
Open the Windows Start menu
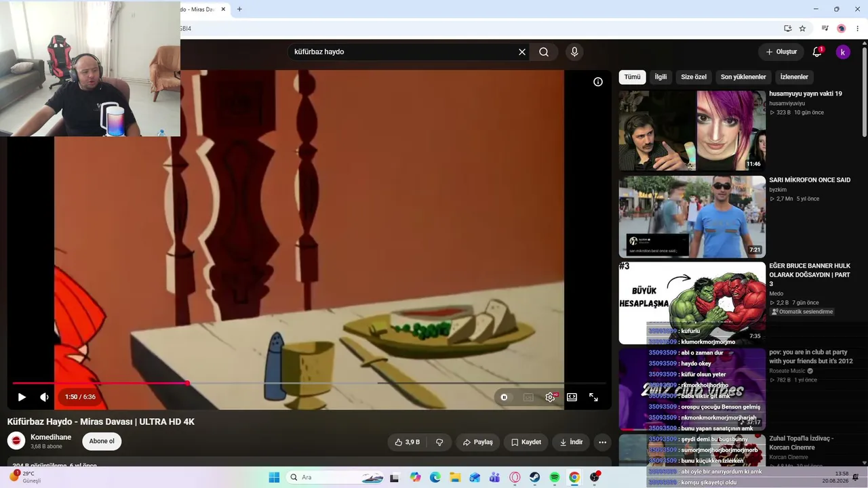274,477
